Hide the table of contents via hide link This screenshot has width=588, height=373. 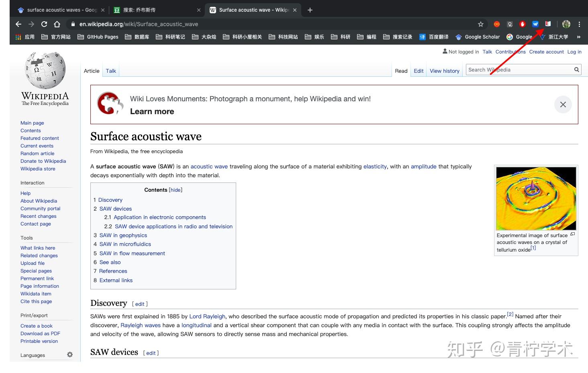tap(176, 190)
